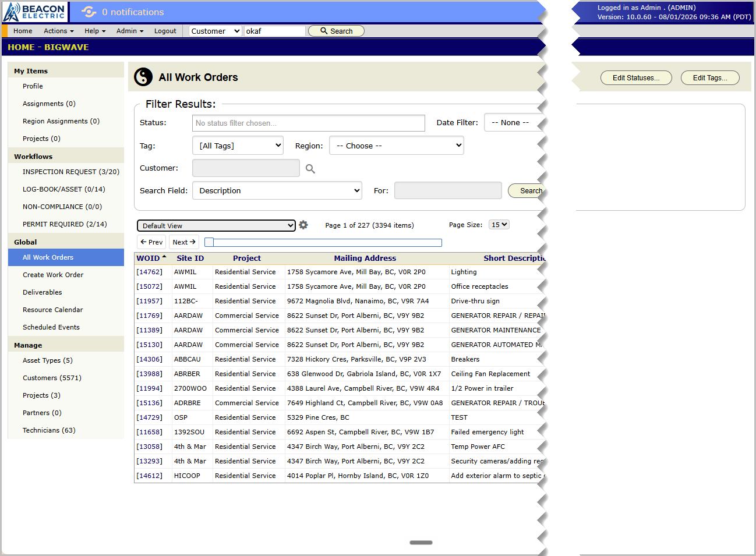Open work order [11957]
The image size is (756, 556).
click(x=150, y=301)
